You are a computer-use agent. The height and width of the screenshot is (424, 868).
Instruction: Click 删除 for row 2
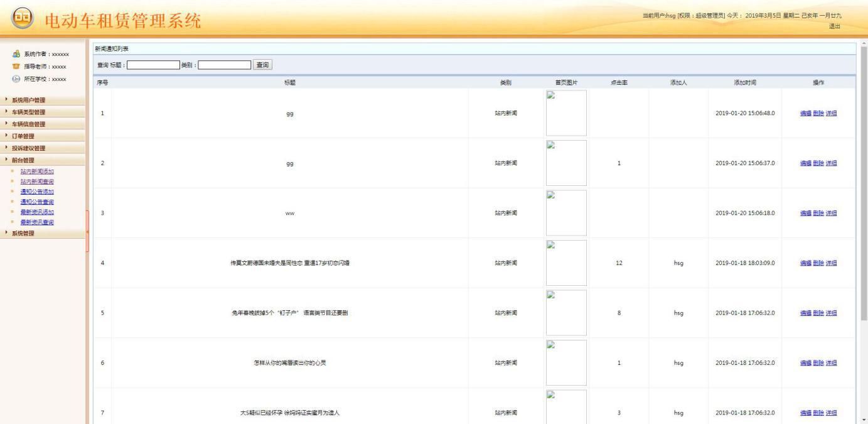point(818,163)
